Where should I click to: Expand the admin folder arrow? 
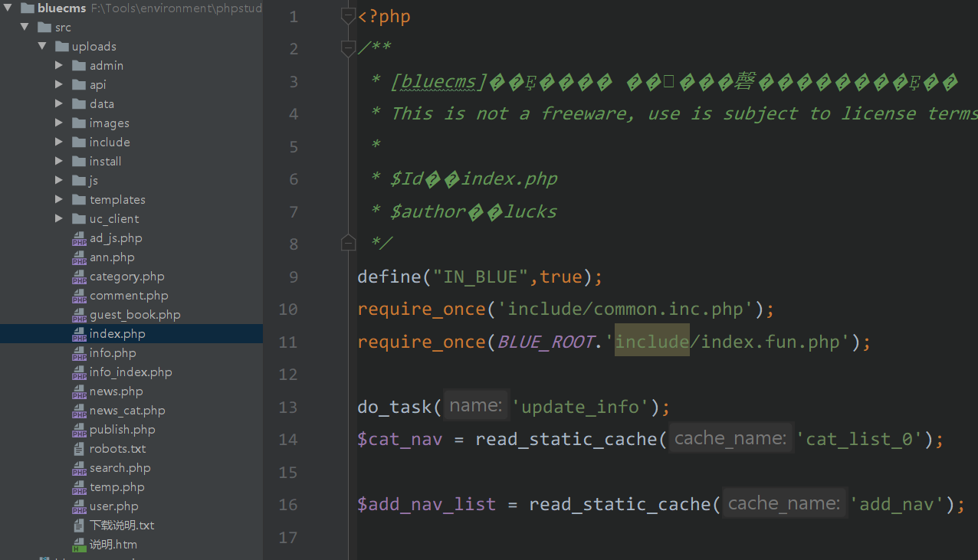pos(59,66)
